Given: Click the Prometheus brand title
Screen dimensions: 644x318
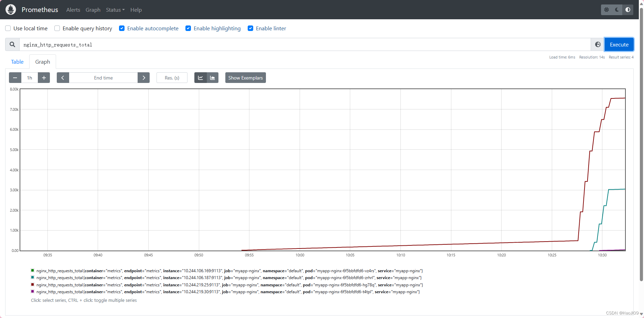Looking at the screenshot, I should pyautogui.click(x=40, y=10).
